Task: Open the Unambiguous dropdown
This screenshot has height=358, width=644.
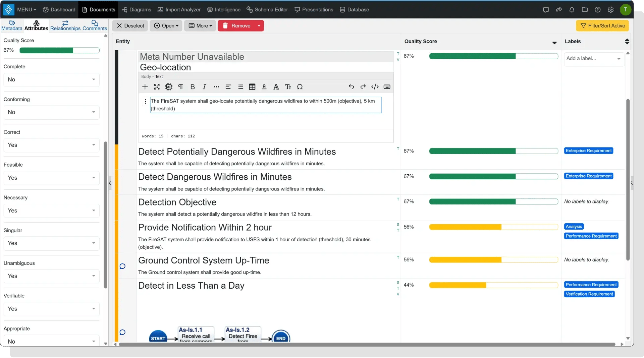Action: [x=52, y=276]
